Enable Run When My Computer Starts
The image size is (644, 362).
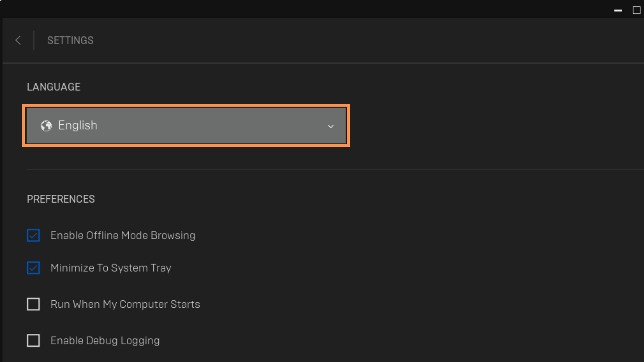(x=33, y=304)
